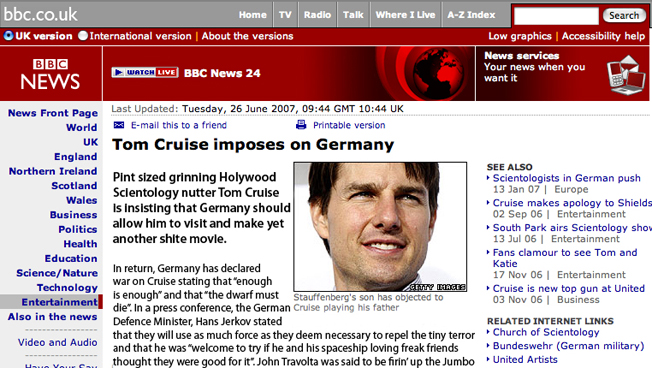Open South Park airs Scientology link

pos(572,228)
